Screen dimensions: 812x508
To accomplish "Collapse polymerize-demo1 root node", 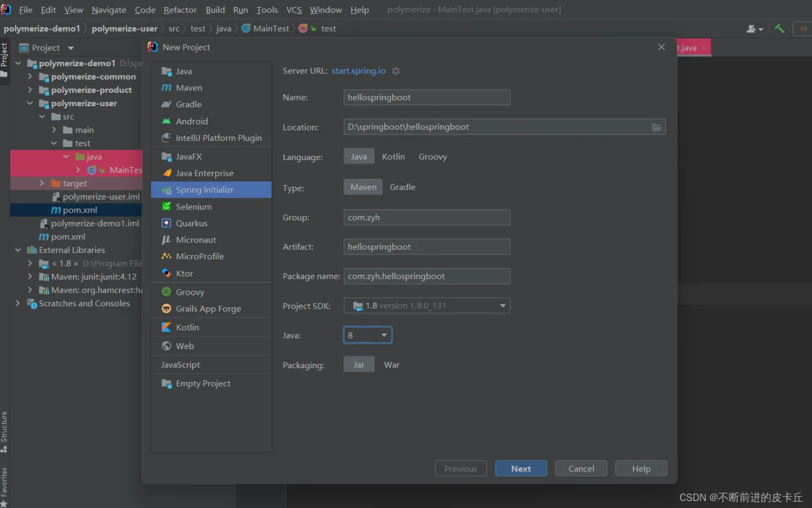I will pyautogui.click(x=18, y=63).
